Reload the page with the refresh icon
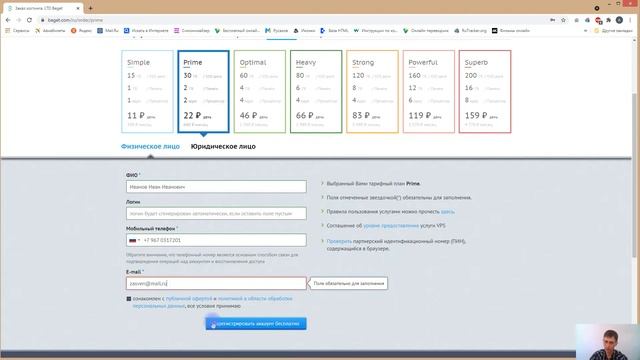 tap(29, 20)
